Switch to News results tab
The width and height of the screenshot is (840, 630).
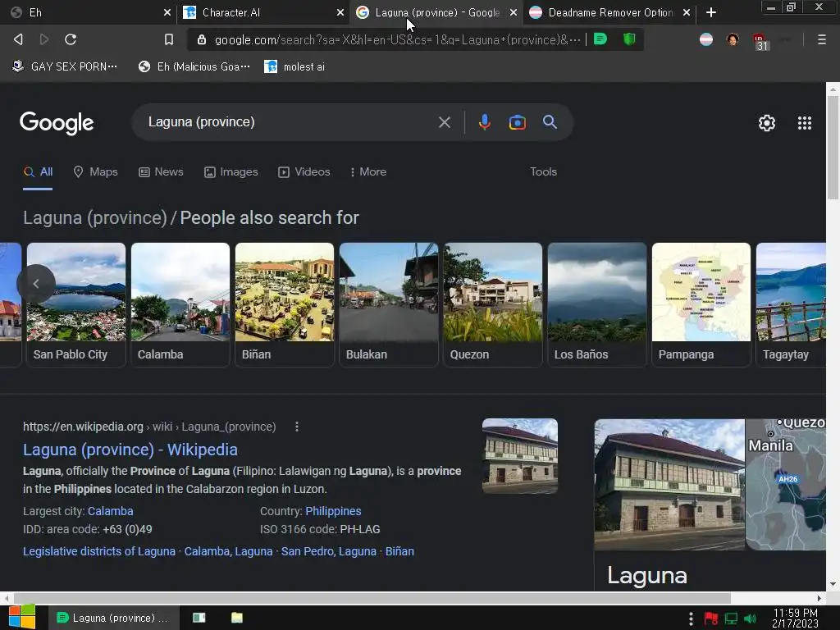click(x=161, y=172)
